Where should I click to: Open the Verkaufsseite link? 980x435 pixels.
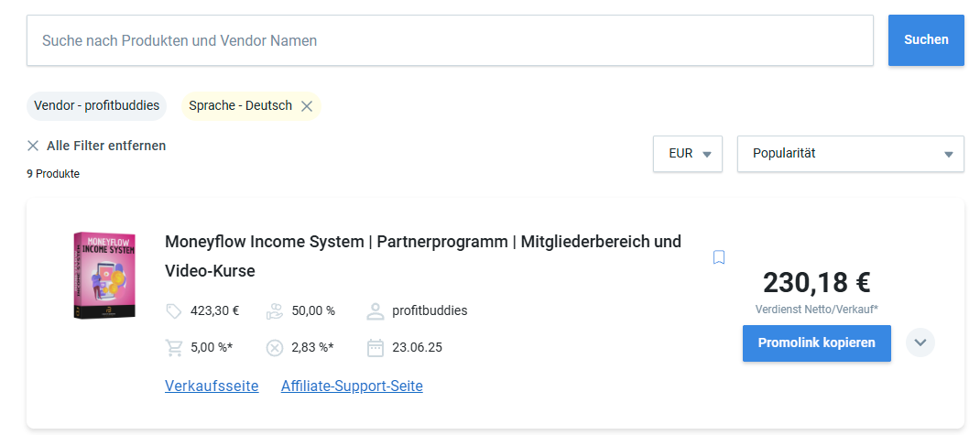click(x=212, y=386)
